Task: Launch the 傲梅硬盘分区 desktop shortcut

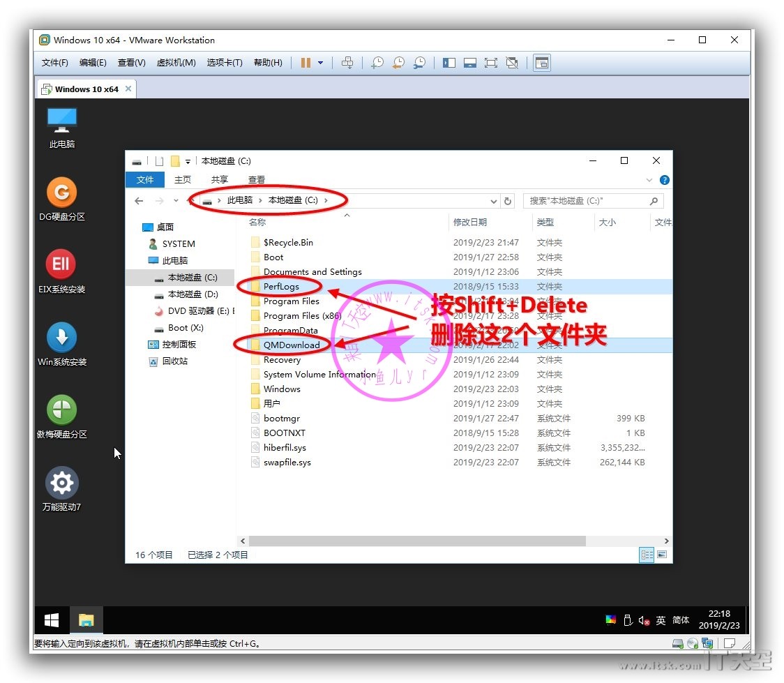Action: click(62, 417)
